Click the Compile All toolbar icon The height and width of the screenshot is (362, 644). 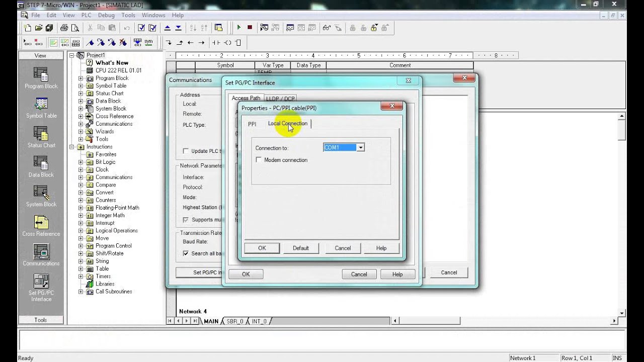click(x=152, y=28)
